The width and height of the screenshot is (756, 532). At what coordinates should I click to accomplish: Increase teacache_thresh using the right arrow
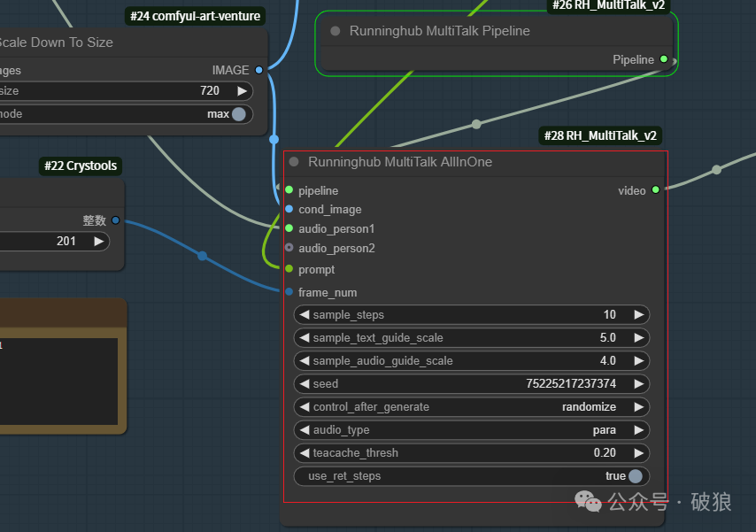pos(638,453)
